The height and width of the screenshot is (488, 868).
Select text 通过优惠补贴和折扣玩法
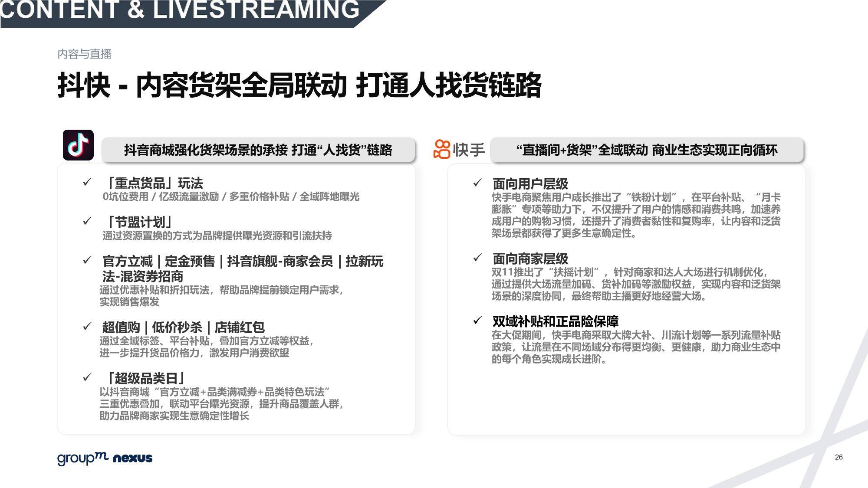(221, 290)
